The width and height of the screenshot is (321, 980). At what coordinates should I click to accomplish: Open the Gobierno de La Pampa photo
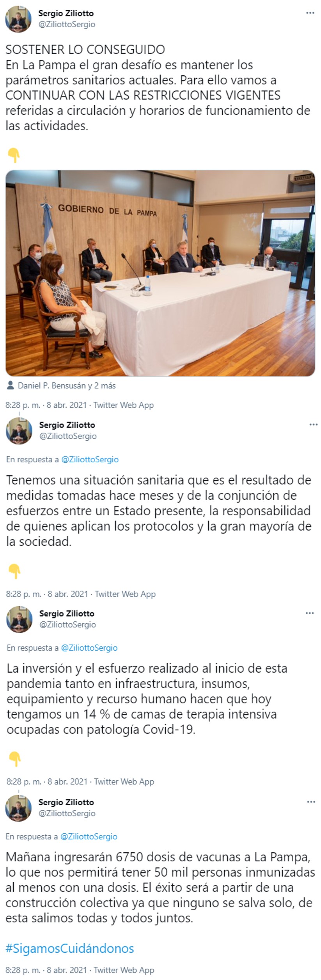[x=160, y=273]
